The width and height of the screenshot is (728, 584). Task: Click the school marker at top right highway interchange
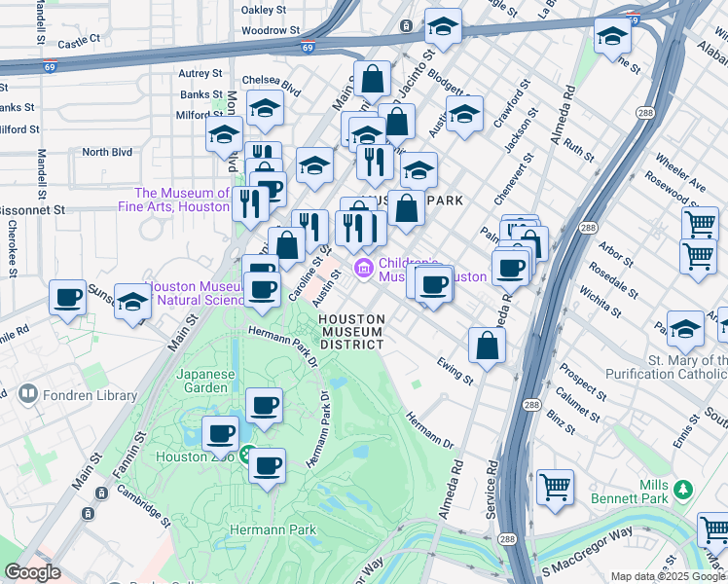point(613,37)
